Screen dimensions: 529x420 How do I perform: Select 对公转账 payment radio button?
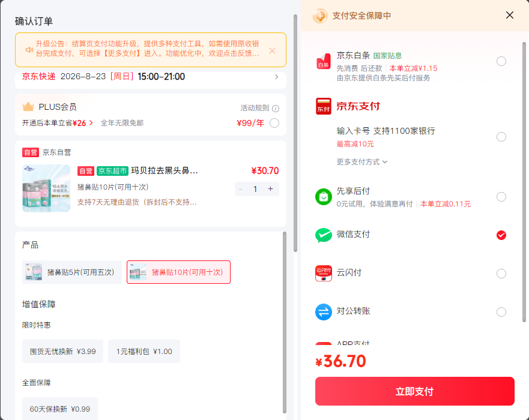[x=501, y=312]
